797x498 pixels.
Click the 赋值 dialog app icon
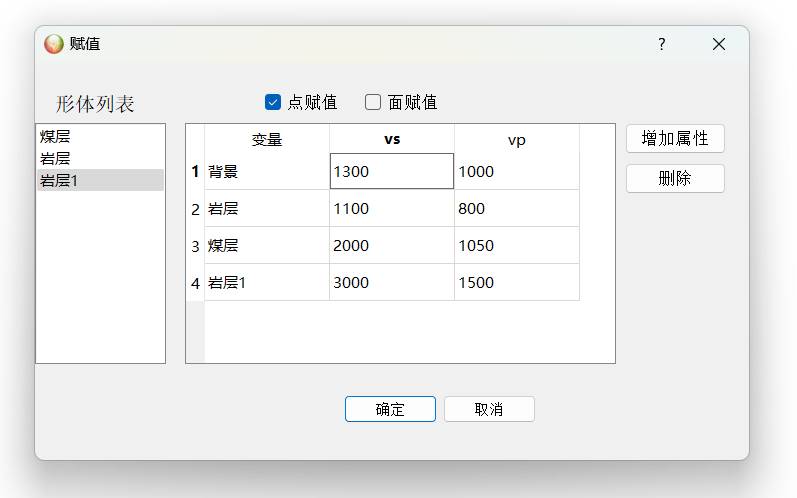(x=54, y=44)
